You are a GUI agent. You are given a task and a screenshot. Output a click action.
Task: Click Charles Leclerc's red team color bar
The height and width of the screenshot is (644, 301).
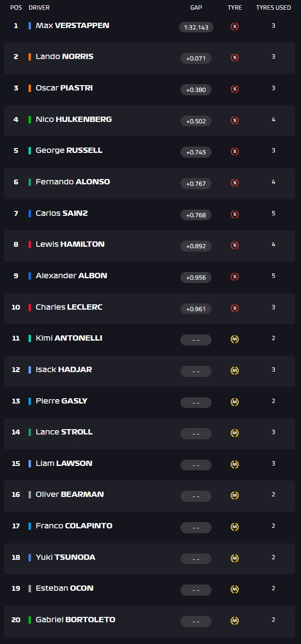point(30,307)
